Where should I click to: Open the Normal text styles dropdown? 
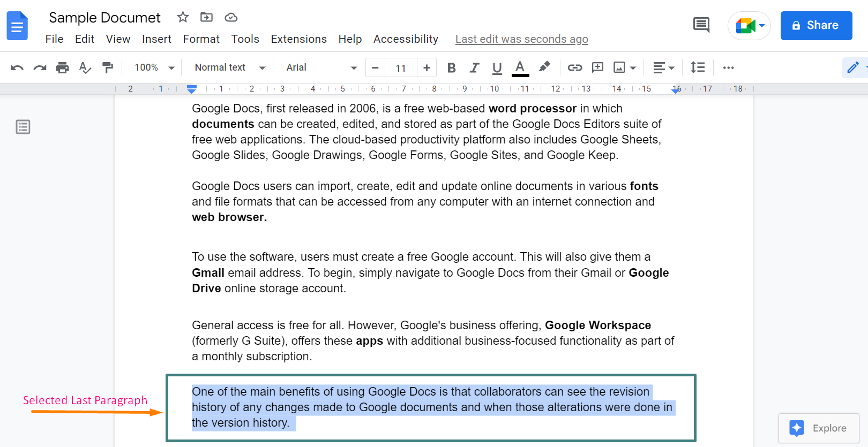230,67
